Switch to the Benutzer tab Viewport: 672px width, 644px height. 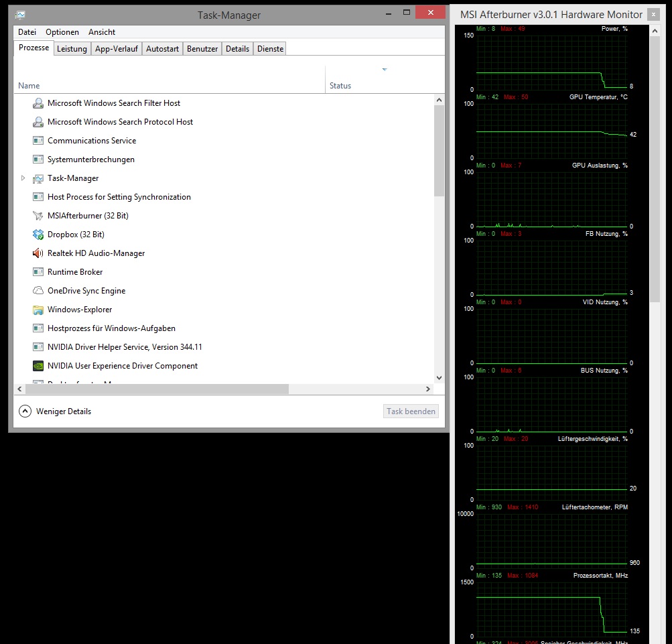(202, 49)
